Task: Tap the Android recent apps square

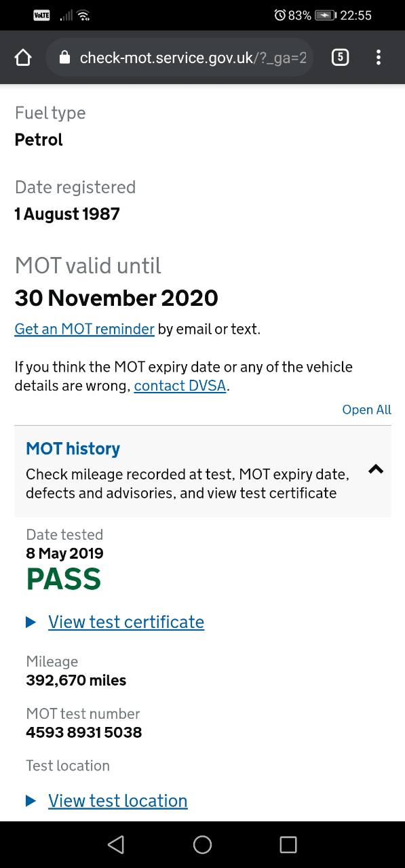Action: (288, 844)
